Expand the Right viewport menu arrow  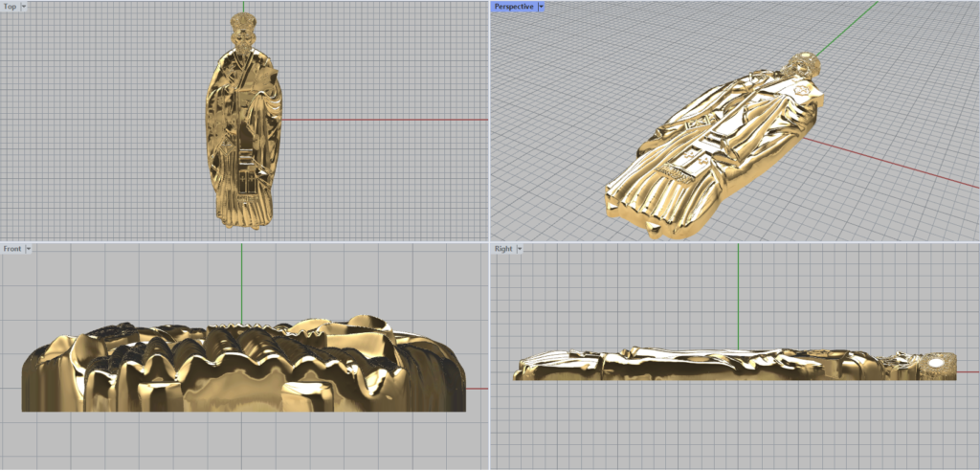pos(521,249)
